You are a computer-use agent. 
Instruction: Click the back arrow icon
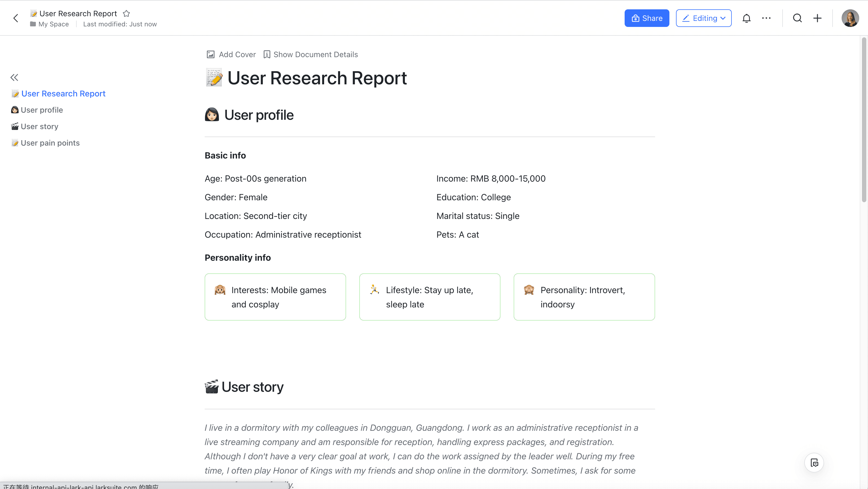click(15, 18)
